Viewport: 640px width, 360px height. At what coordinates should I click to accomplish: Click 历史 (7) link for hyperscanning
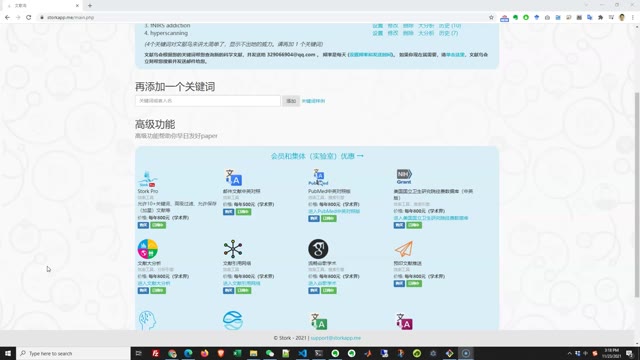(448, 33)
